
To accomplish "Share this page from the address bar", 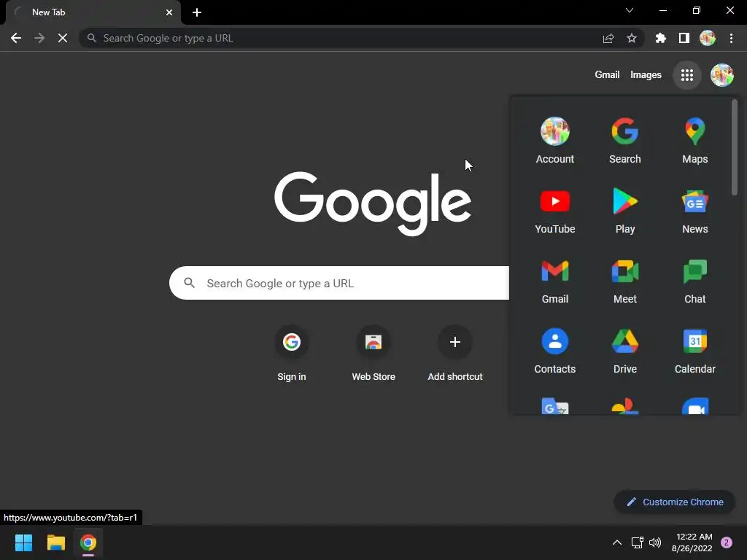I will point(608,38).
